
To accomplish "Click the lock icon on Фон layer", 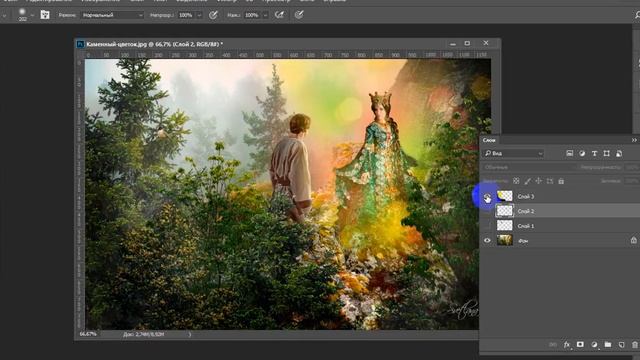I will point(633,240).
